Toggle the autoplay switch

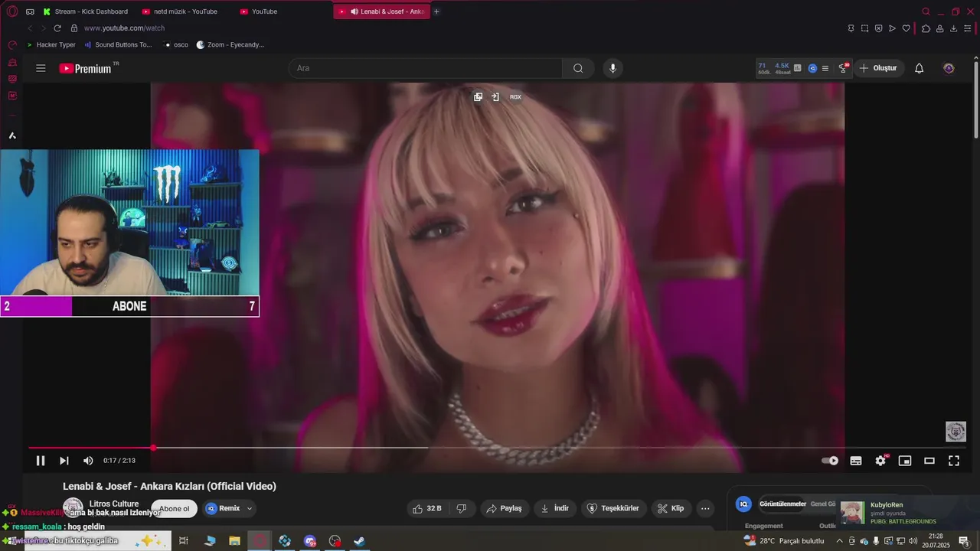(830, 461)
